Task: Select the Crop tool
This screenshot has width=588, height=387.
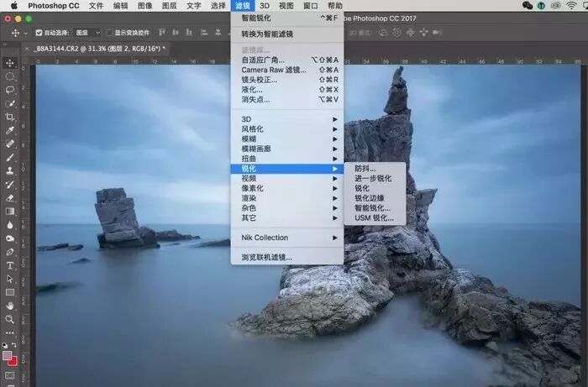Action: pyautogui.click(x=10, y=117)
